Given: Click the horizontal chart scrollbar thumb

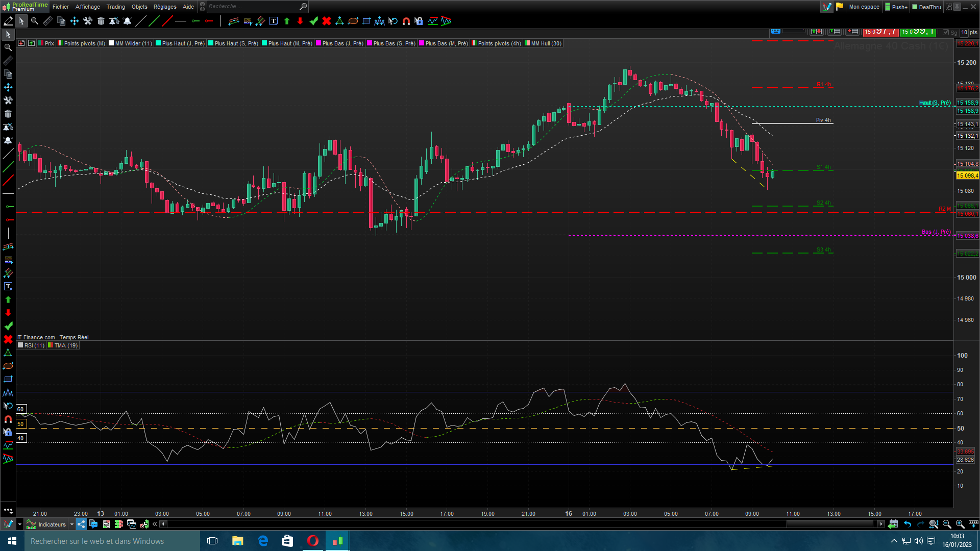Looking at the screenshot, I should point(830,524).
